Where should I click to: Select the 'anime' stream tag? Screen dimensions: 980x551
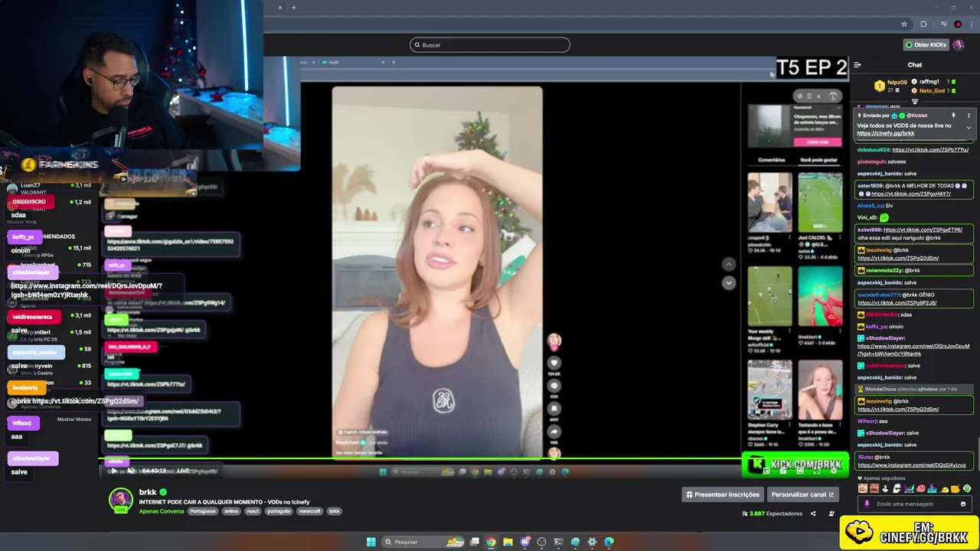231,511
